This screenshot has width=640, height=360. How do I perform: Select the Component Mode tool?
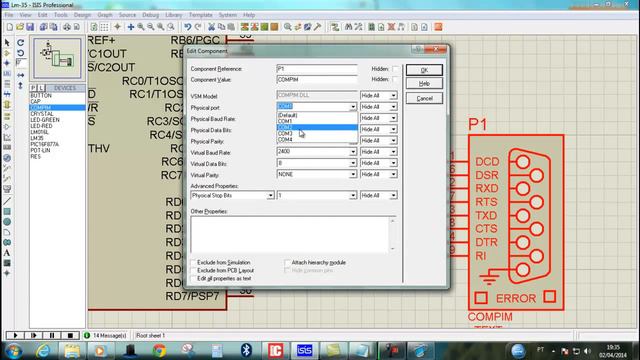tap(7, 53)
